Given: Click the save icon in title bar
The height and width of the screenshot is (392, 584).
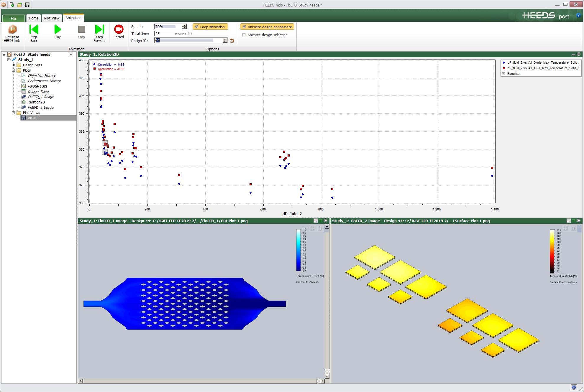Looking at the screenshot, I should [x=27, y=5].
